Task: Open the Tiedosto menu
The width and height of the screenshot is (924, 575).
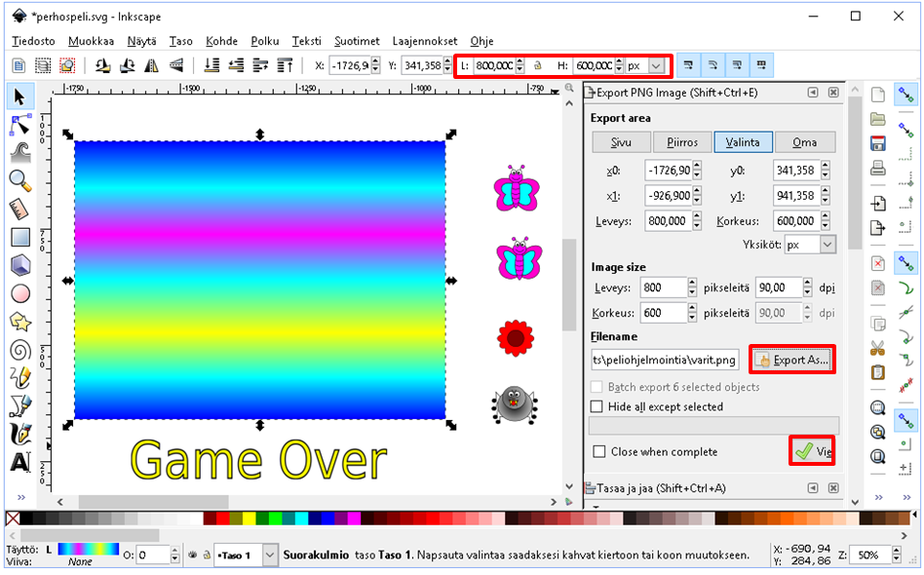Action: (33, 41)
